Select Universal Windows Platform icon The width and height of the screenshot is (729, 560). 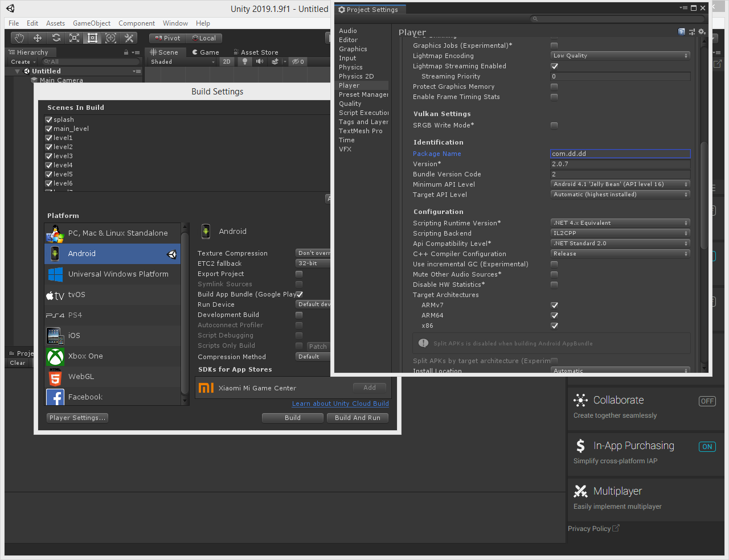click(x=55, y=274)
